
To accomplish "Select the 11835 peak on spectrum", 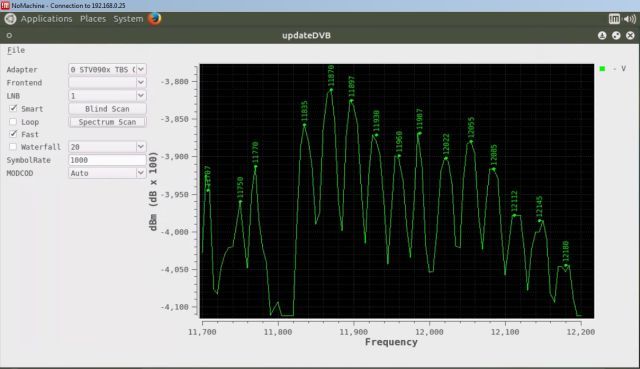I will [304, 125].
